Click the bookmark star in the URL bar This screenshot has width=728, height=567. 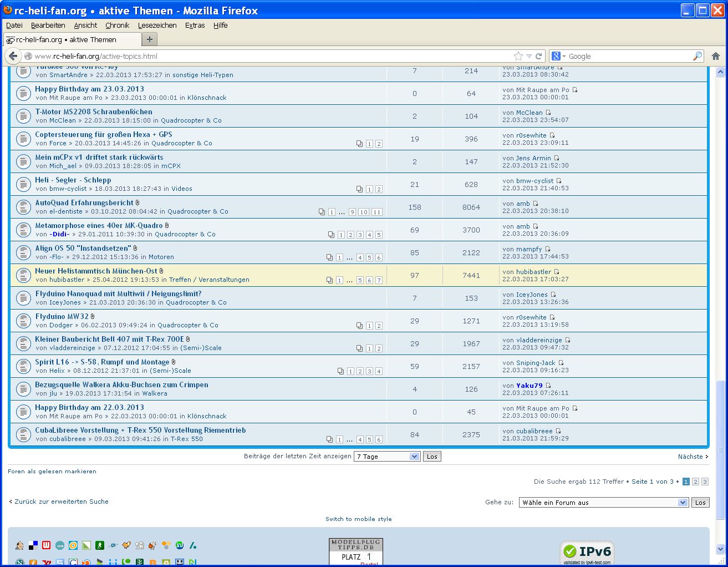[x=518, y=56]
